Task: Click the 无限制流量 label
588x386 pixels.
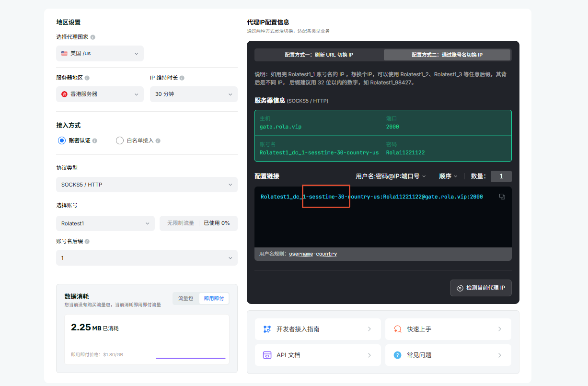Action: click(x=181, y=223)
